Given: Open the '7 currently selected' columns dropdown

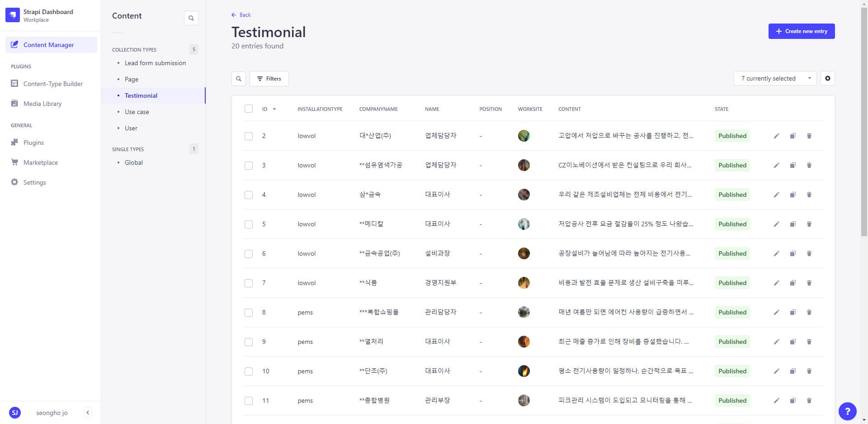Looking at the screenshot, I should (775, 78).
